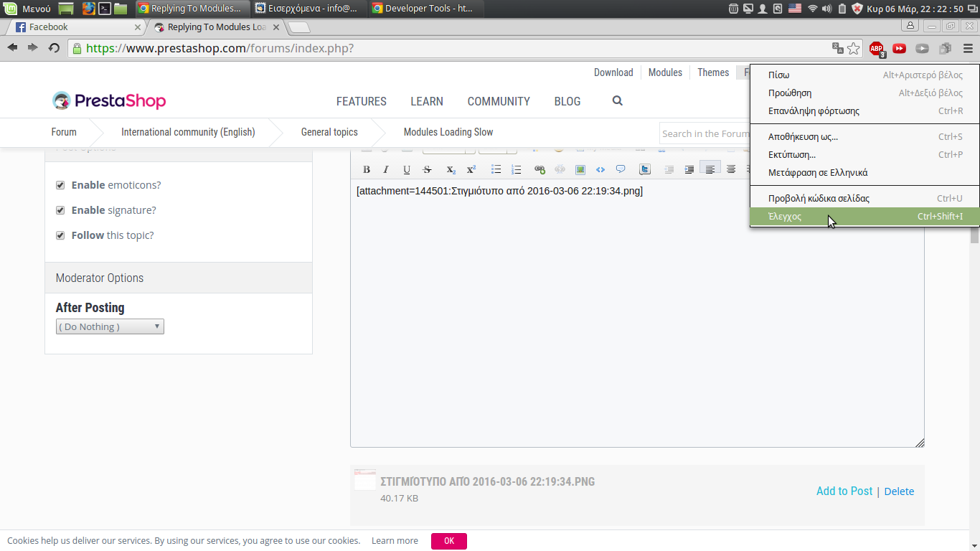Click the cookie notice OK button
The height and width of the screenshot is (551, 980).
pyautogui.click(x=449, y=541)
